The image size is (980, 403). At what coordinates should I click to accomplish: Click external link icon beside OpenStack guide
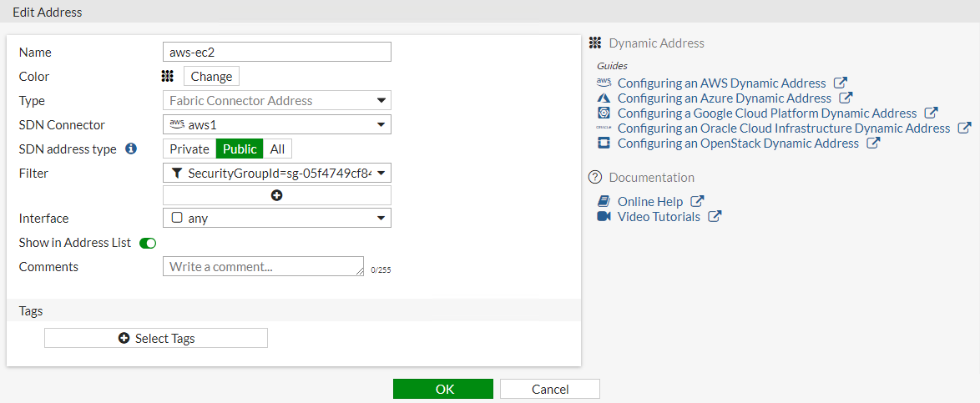873,143
